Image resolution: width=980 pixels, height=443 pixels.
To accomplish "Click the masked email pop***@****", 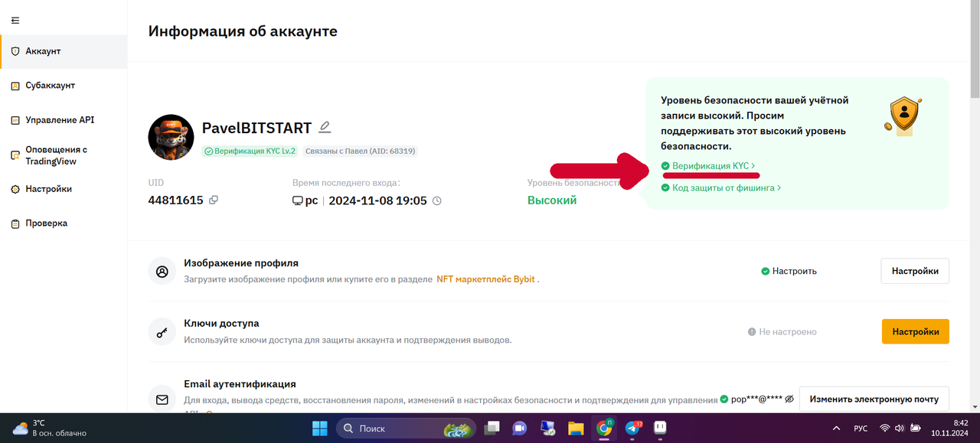I will pos(756,399).
